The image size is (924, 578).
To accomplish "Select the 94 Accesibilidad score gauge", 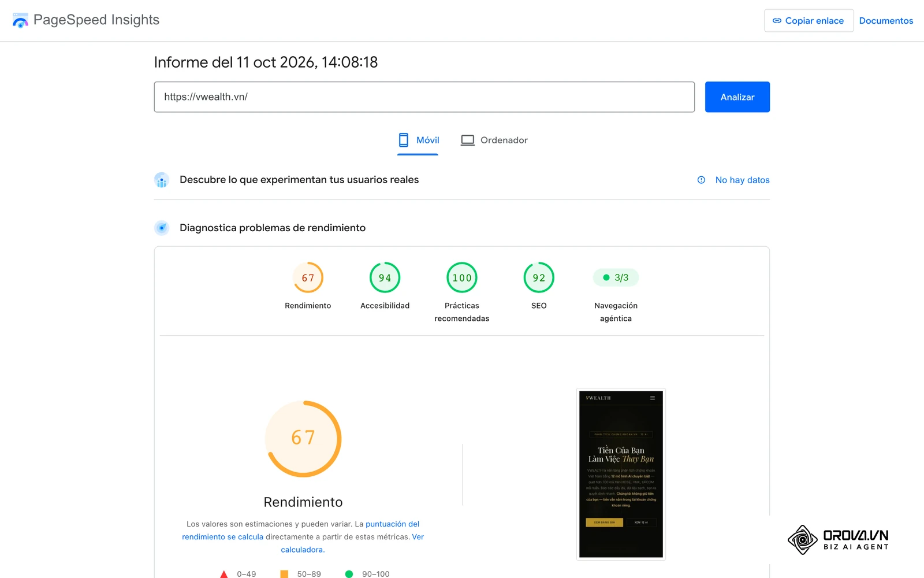I will click(385, 277).
